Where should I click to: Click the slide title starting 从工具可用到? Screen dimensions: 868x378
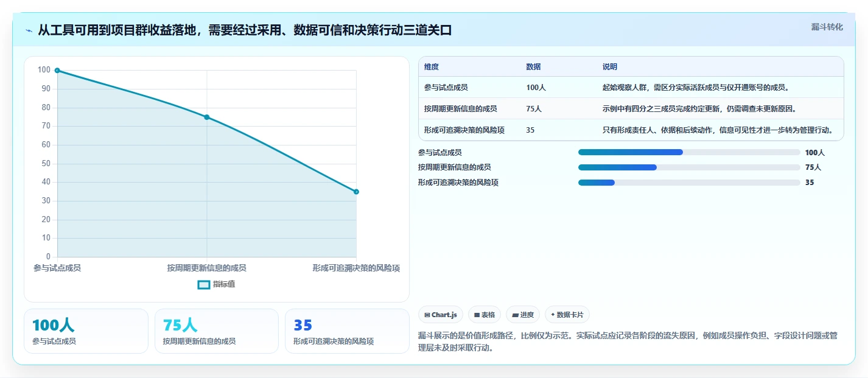click(245, 30)
